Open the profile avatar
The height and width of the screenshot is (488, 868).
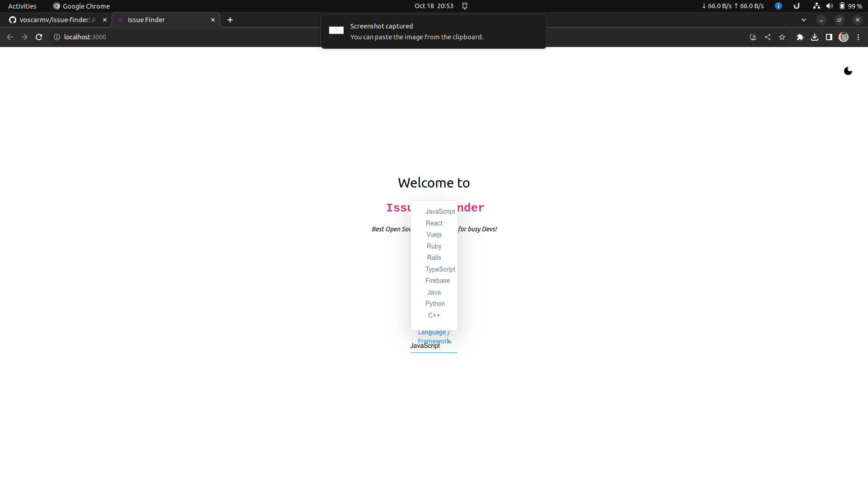click(x=843, y=37)
